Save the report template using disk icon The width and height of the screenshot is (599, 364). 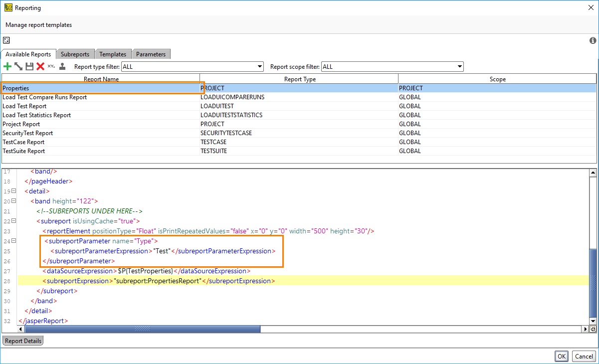pyautogui.click(x=29, y=66)
